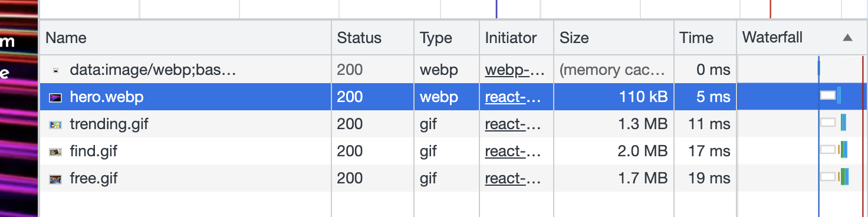Select the find.gif request row

pos(453,152)
